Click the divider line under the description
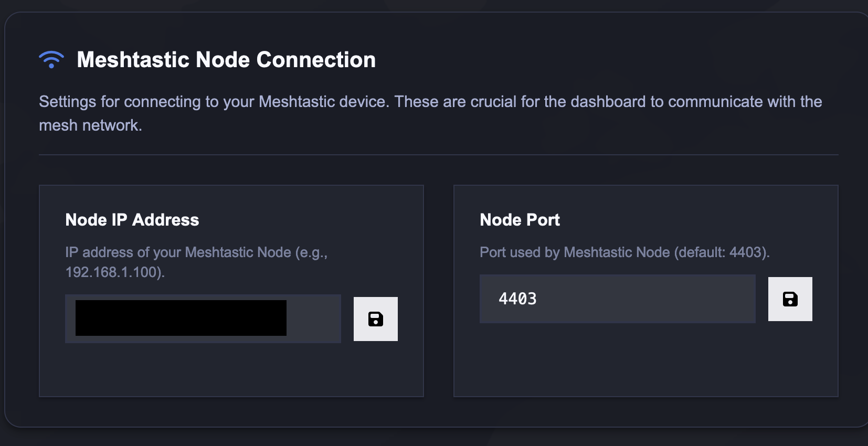Viewport: 868px width, 446px height. [x=439, y=155]
